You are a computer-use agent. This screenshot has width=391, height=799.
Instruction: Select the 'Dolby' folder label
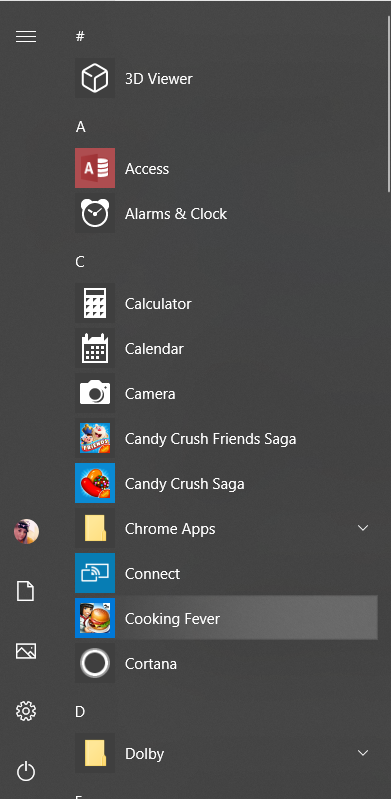144,754
